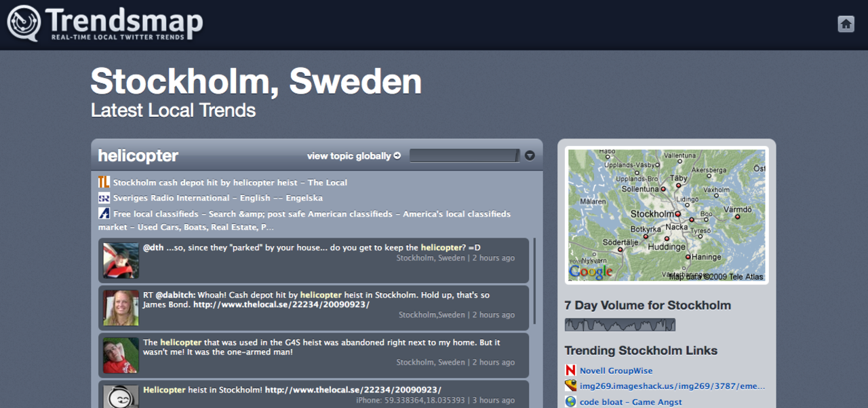This screenshot has height=408, width=868.
Task: Open The Local favicon beside the cash depot headline
Action: point(104,182)
